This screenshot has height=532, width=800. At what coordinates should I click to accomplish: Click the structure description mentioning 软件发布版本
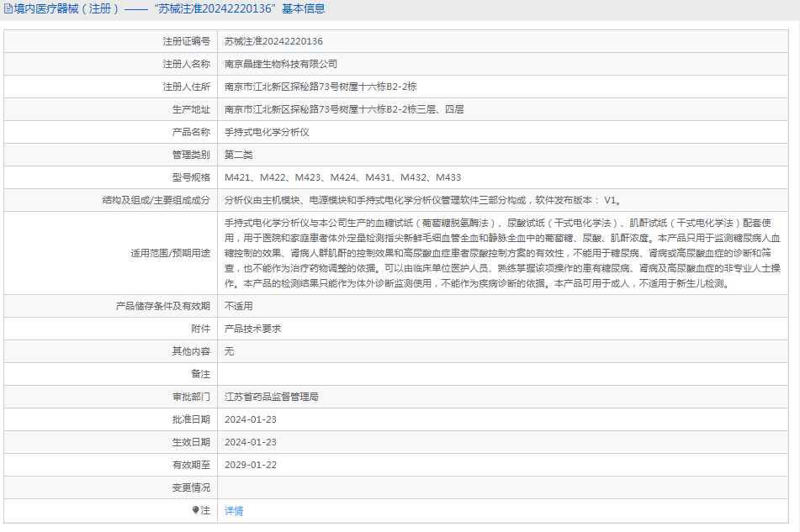tap(423, 200)
